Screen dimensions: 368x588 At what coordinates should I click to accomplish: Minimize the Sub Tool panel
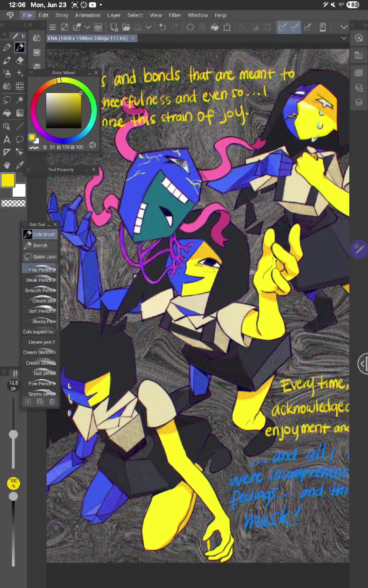click(x=49, y=225)
